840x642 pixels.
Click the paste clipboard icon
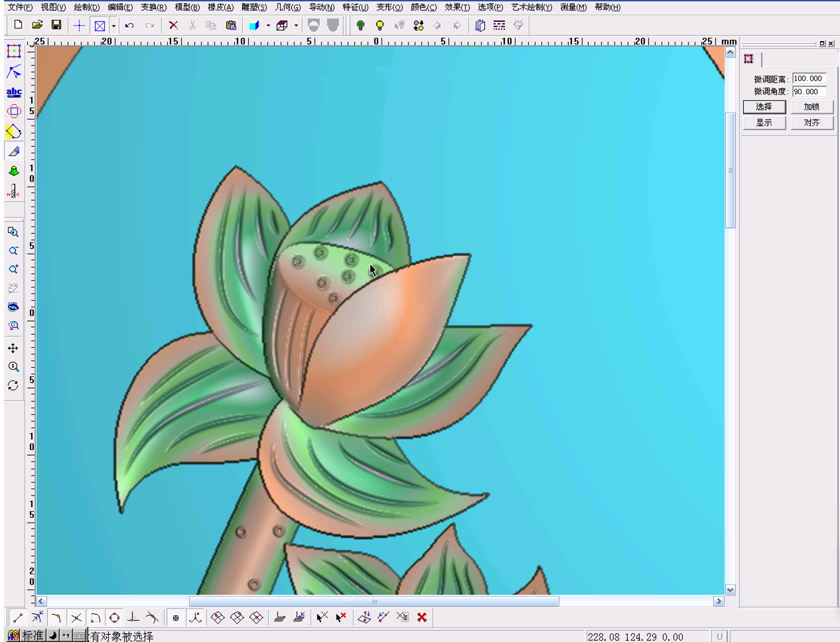(x=231, y=25)
